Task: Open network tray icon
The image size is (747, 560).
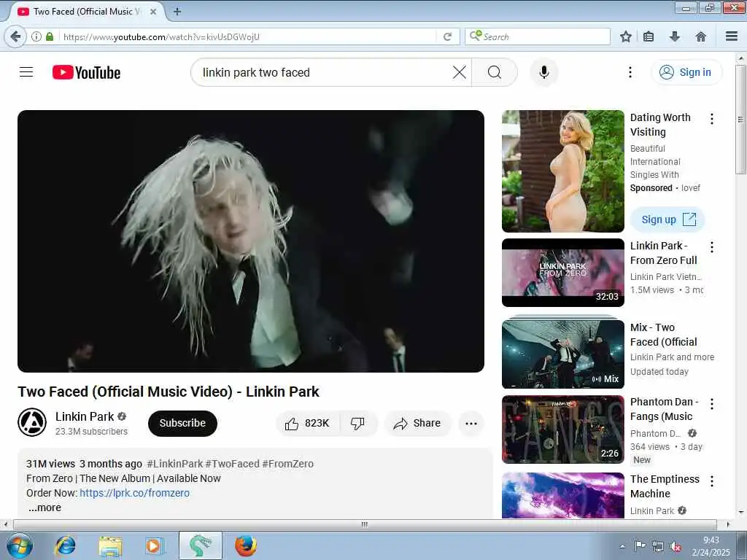Action: (x=658, y=547)
